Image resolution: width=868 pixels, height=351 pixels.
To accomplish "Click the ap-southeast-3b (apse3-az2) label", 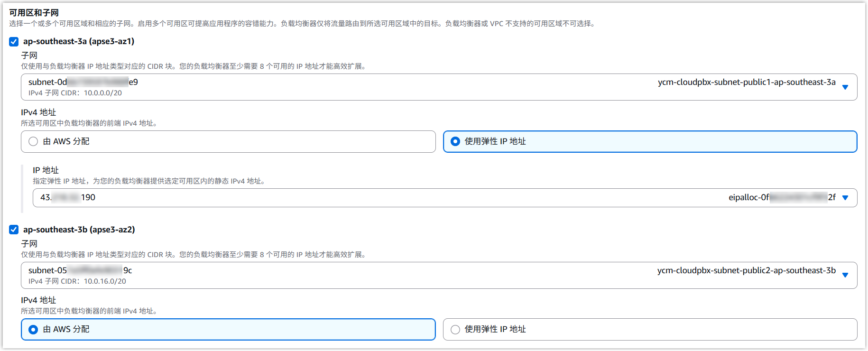I will click(x=79, y=230).
